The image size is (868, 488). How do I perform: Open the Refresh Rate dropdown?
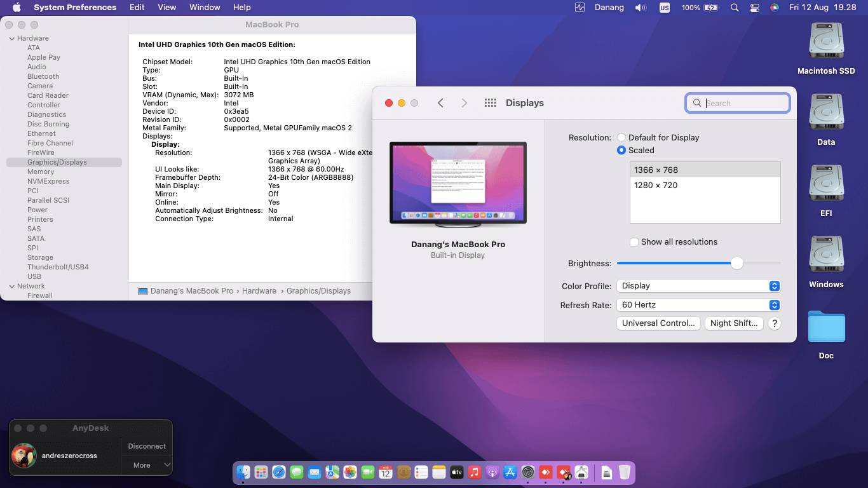[698, 305]
